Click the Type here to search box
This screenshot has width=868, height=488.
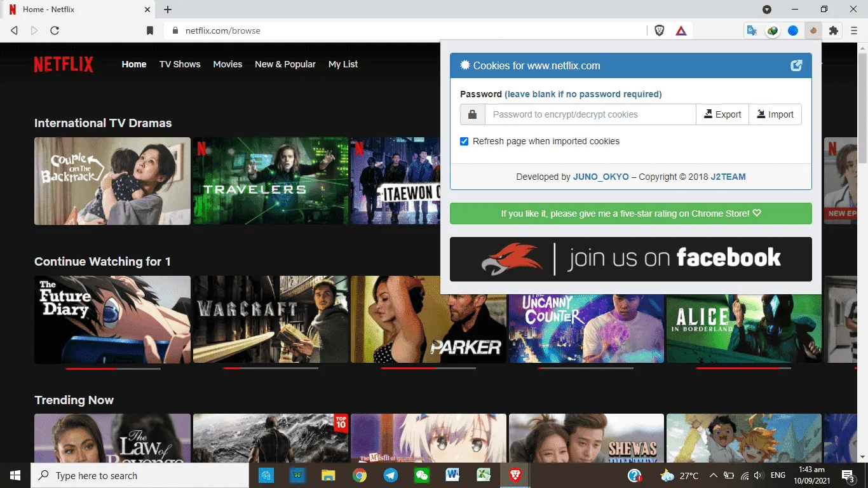pyautogui.click(x=140, y=475)
